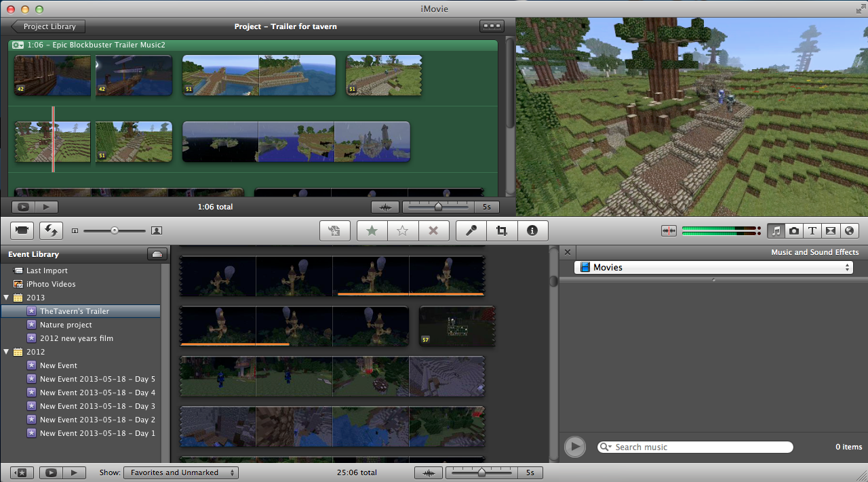Open the Movies source dropdown
Viewport: 868px width, 482px height.
pos(713,268)
